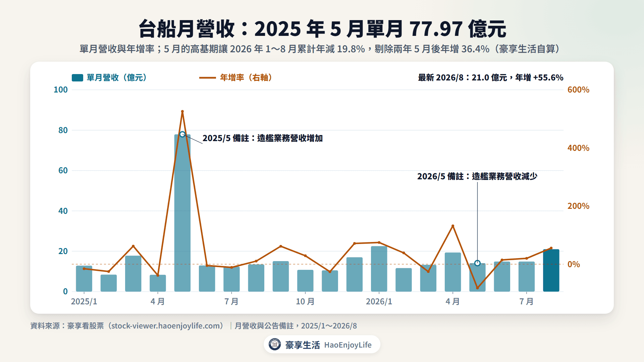
Task: Click the 2026/1 revenue bar
Action: click(379, 269)
